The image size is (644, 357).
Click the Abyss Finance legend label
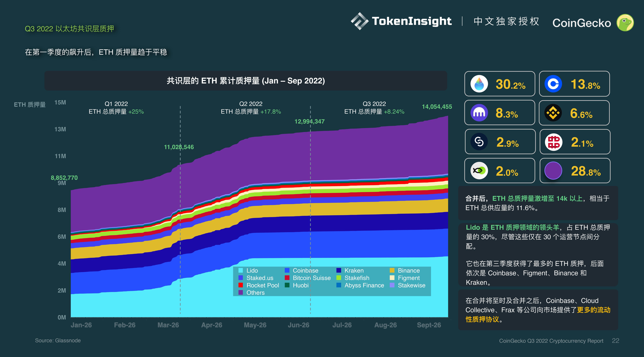pyautogui.click(x=364, y=285)
